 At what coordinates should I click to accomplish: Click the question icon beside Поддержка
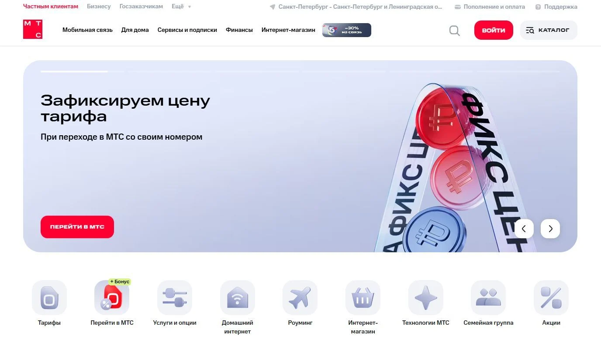coord(538,7)
